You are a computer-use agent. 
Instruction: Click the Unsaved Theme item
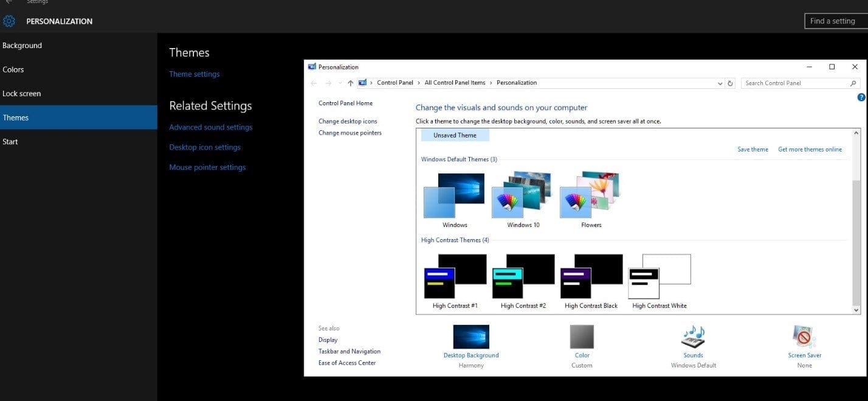coord(455,135)
